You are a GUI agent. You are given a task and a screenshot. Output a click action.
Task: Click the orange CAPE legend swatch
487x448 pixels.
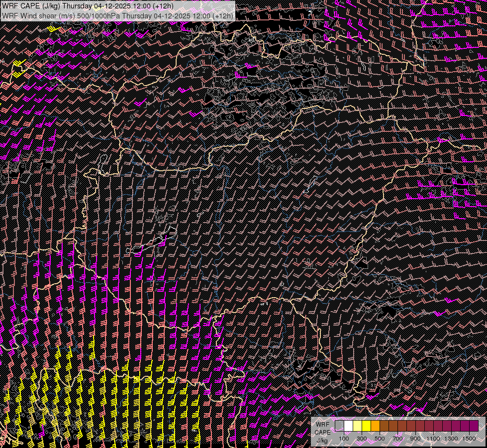pyautogui.click(x=375, y=426)
